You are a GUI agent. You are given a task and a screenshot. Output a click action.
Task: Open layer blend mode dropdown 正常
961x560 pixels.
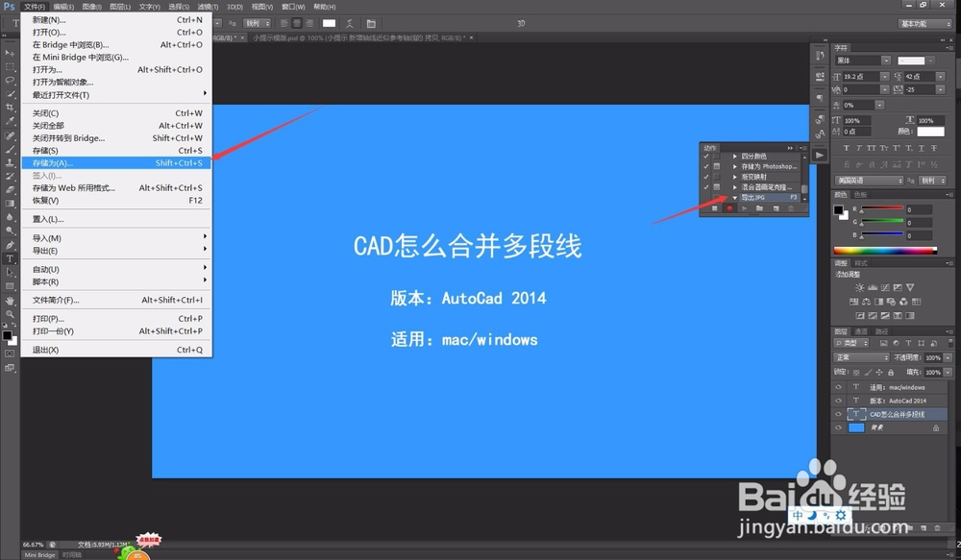pyautogui.click(x=861, y=357)
